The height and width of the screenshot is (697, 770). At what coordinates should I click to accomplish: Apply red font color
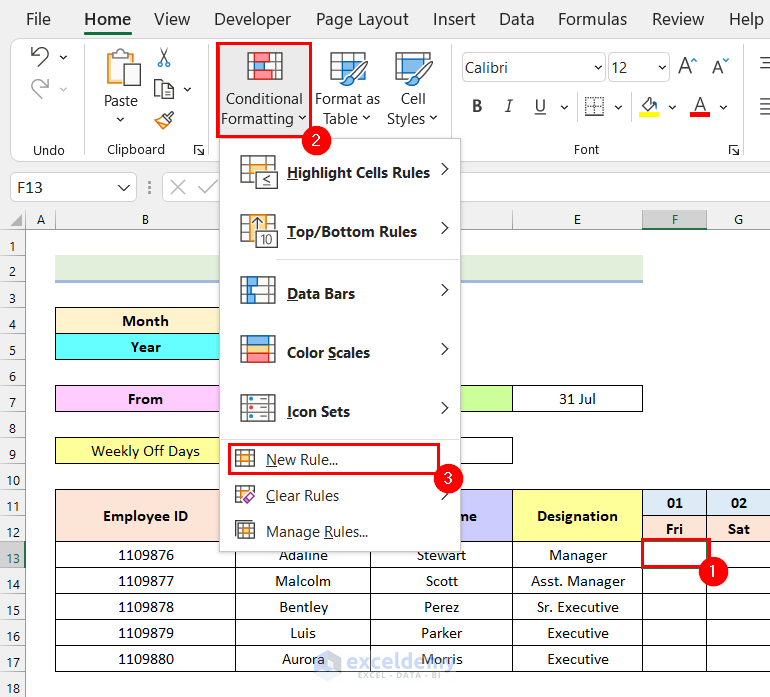(700, 106)
